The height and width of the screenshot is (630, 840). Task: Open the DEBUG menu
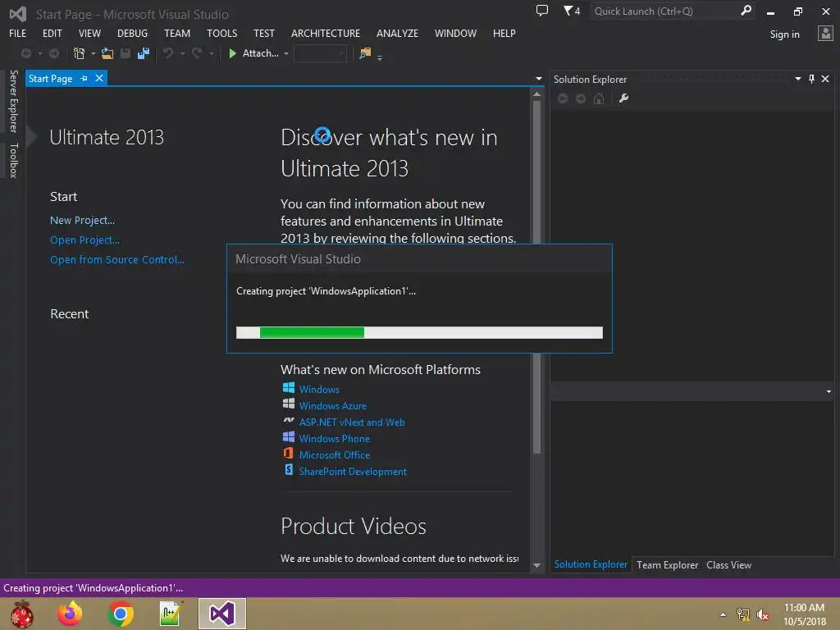coord(132,33)
